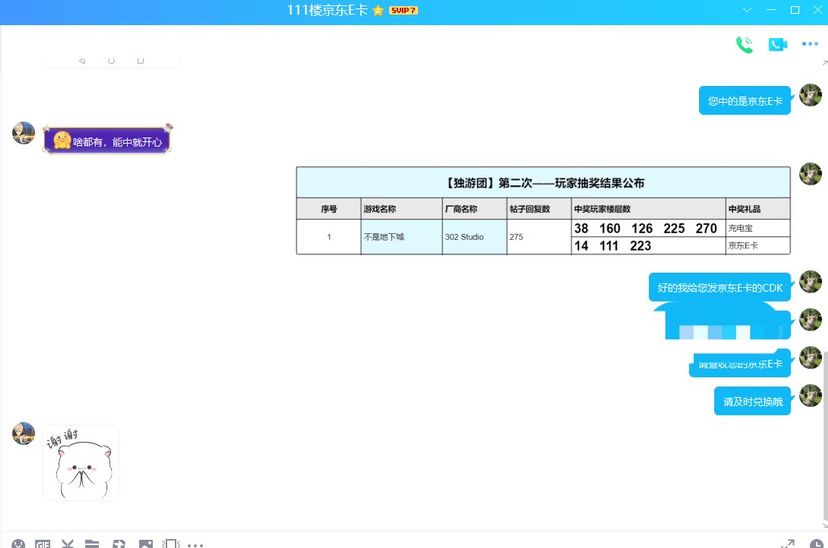Close the chat window
This screenshot has width=828, height=548.
pyautogui.click(x=817, y=10)
